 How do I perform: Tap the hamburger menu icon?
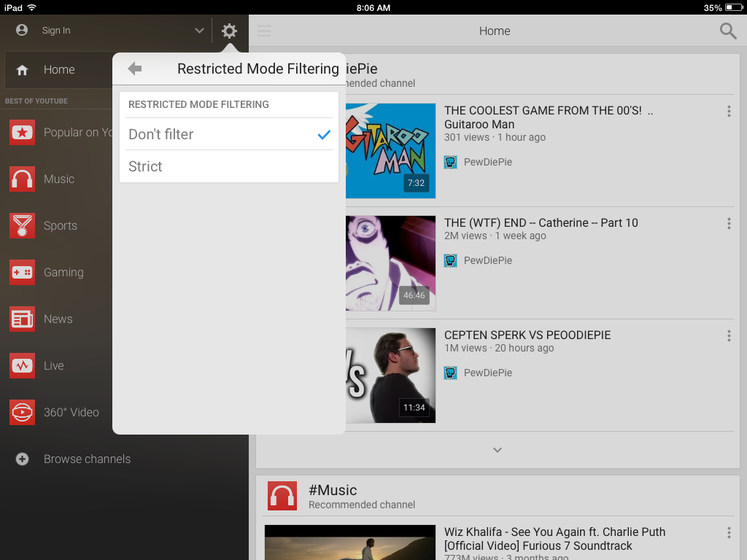(264, 31)
